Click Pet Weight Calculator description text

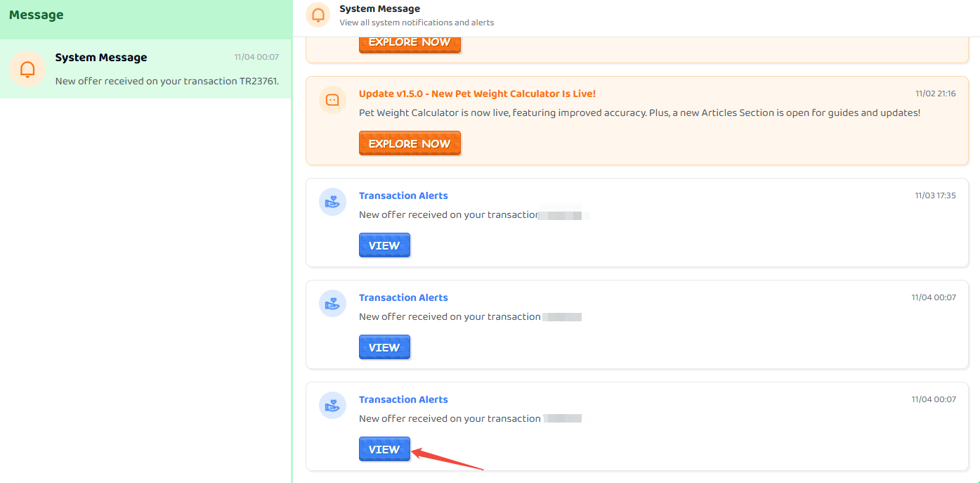[639, 112]
